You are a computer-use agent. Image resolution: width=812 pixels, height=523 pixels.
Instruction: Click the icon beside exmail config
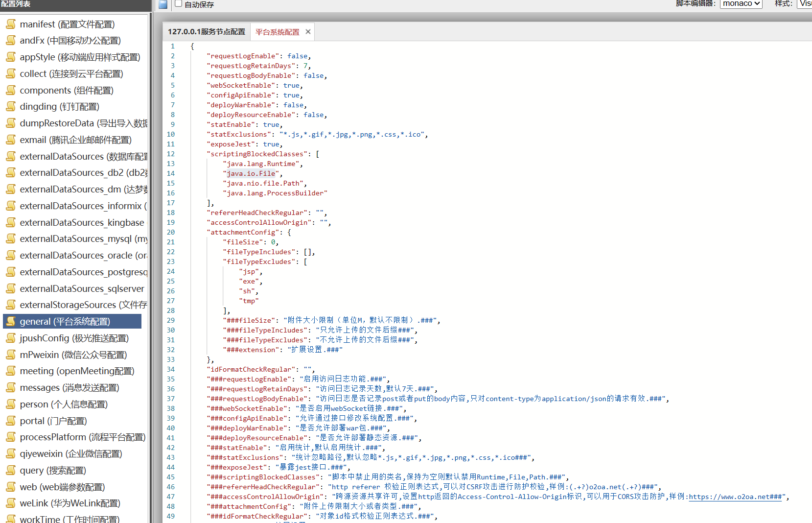point(11,140)
